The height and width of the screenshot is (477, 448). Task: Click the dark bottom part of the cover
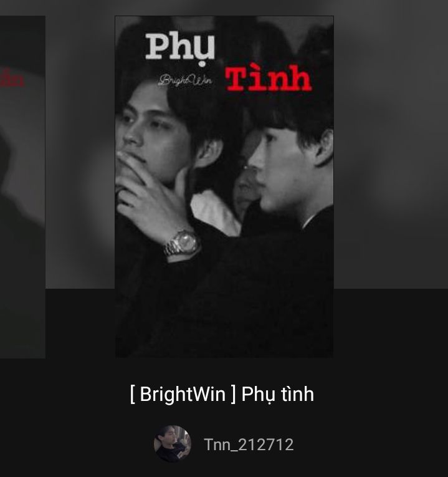(224, 322)
